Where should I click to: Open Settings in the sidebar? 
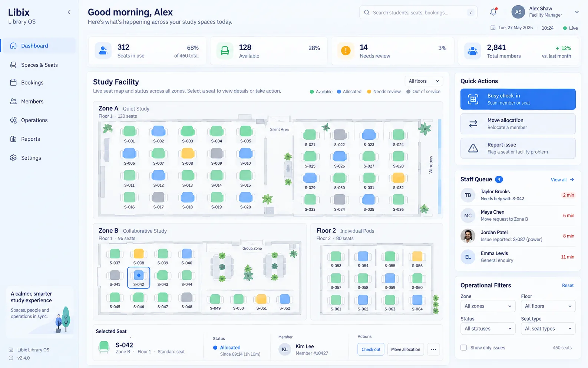39,158
